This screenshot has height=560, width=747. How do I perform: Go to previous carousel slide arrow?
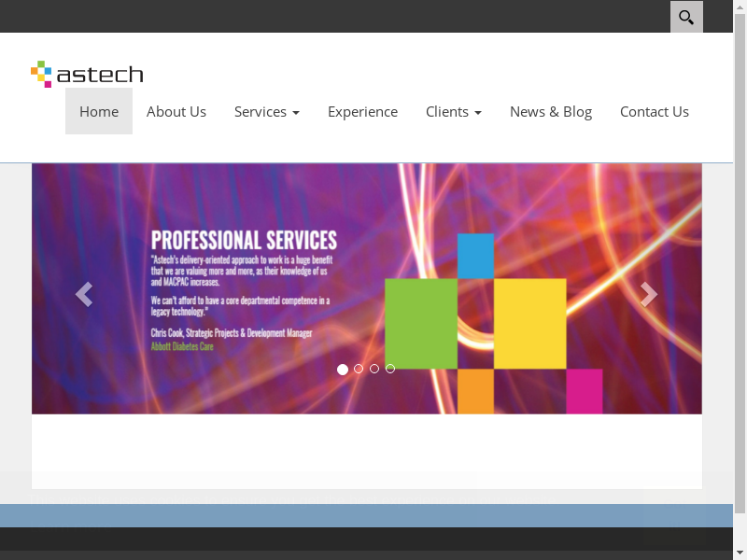point(84,295)
